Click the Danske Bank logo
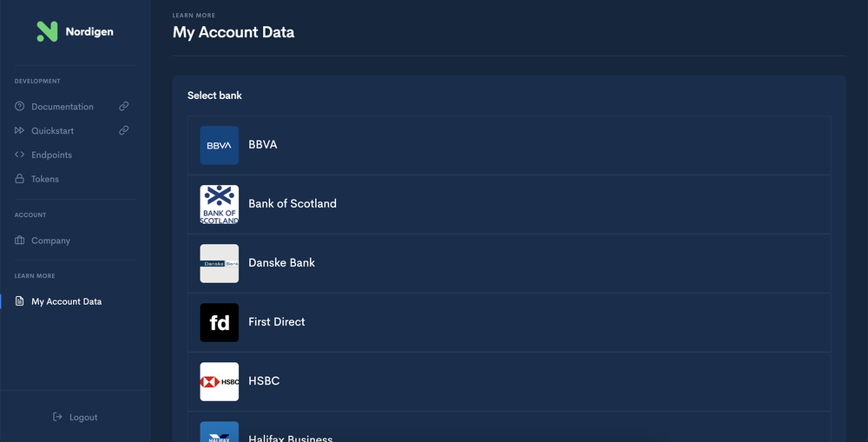868x442 pixels. click(220, 264)
